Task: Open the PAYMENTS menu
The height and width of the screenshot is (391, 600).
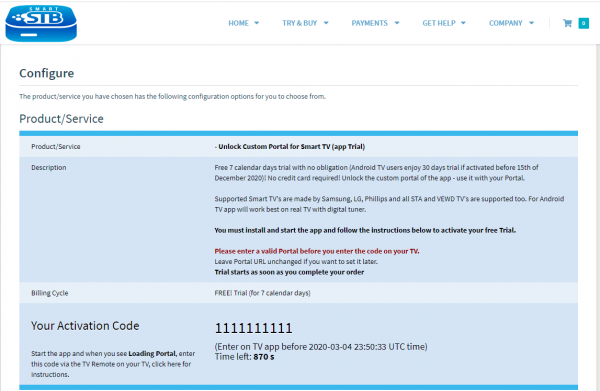Action: 370,23
